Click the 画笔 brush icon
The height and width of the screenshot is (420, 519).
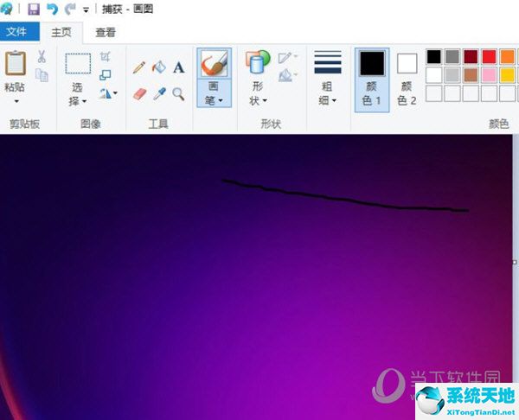pyautogui.click(x=215, y=63)
